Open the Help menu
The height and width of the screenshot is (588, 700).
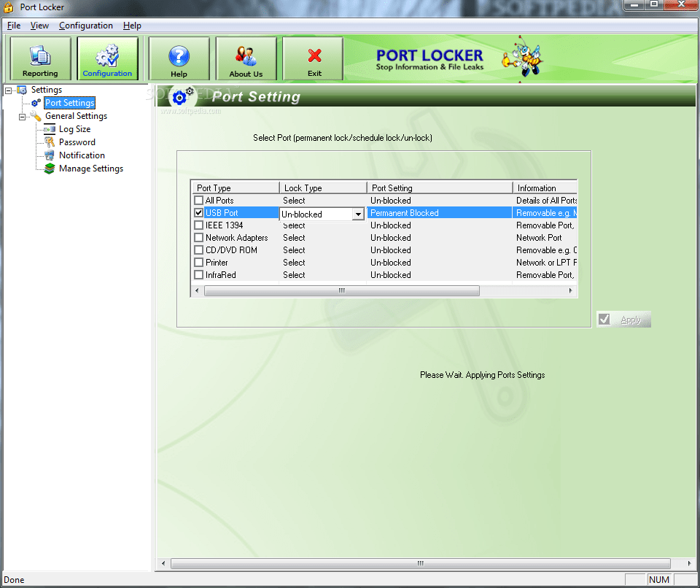pos(132,26)
